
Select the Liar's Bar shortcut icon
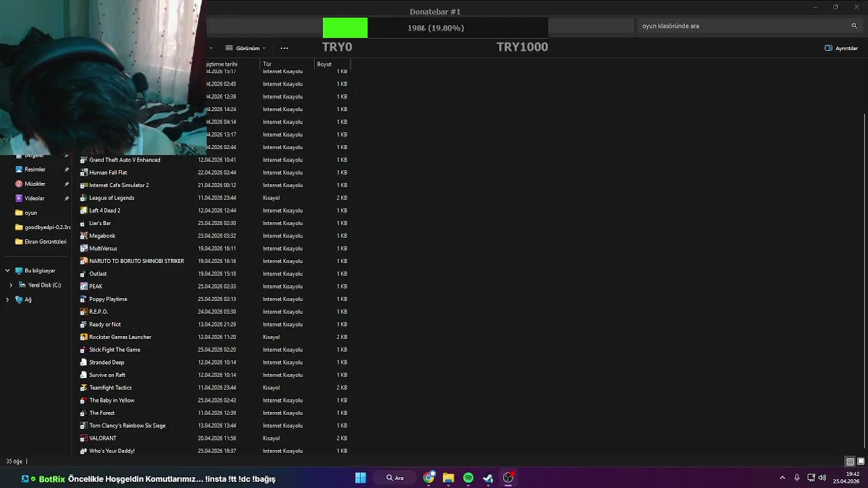coord(84,223)
